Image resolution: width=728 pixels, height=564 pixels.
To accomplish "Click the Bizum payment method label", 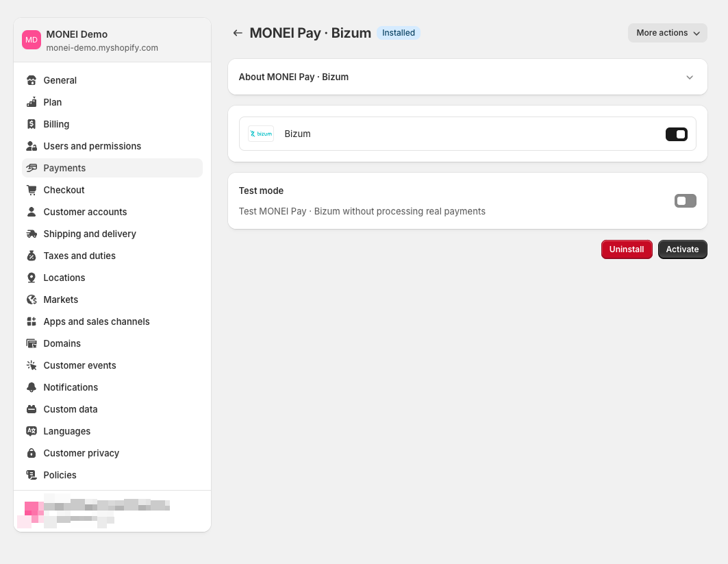I will [298, 134].
